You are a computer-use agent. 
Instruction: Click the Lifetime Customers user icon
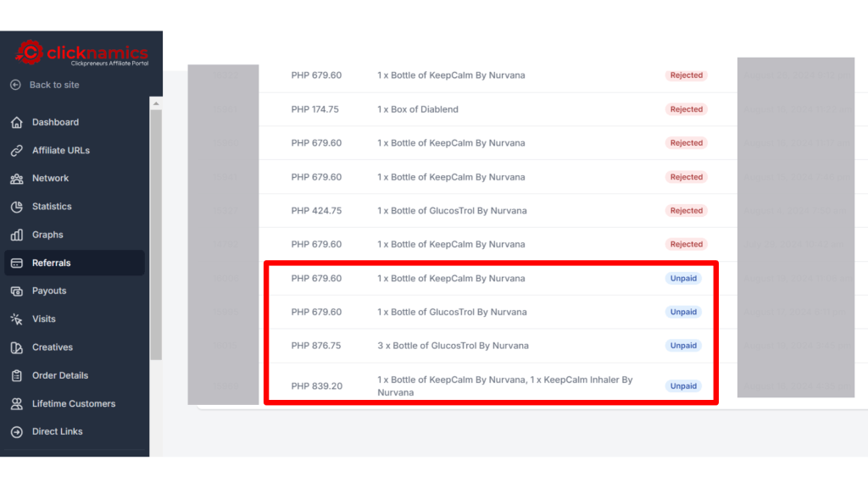click(x=17, y=404)
